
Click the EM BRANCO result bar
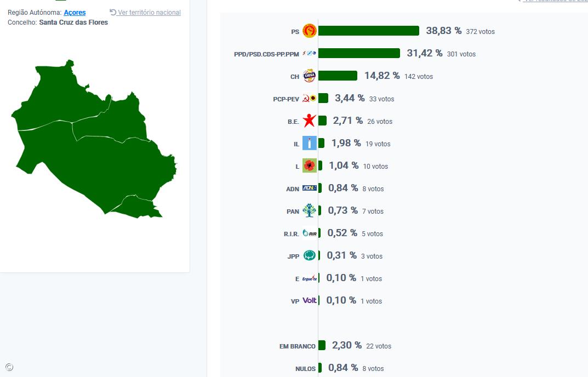pos(322,346)
